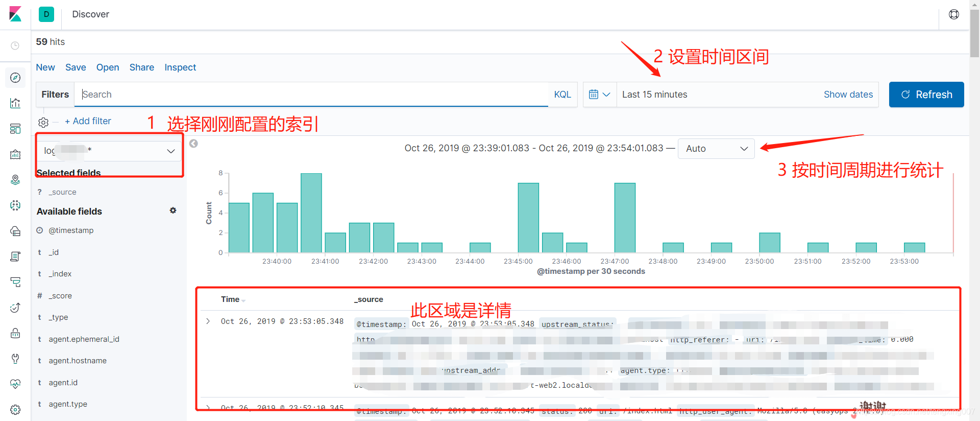This screenshot has height=421, width=980.
Task: Open filter options gear beside Add filter
Action: click(43, 122)
